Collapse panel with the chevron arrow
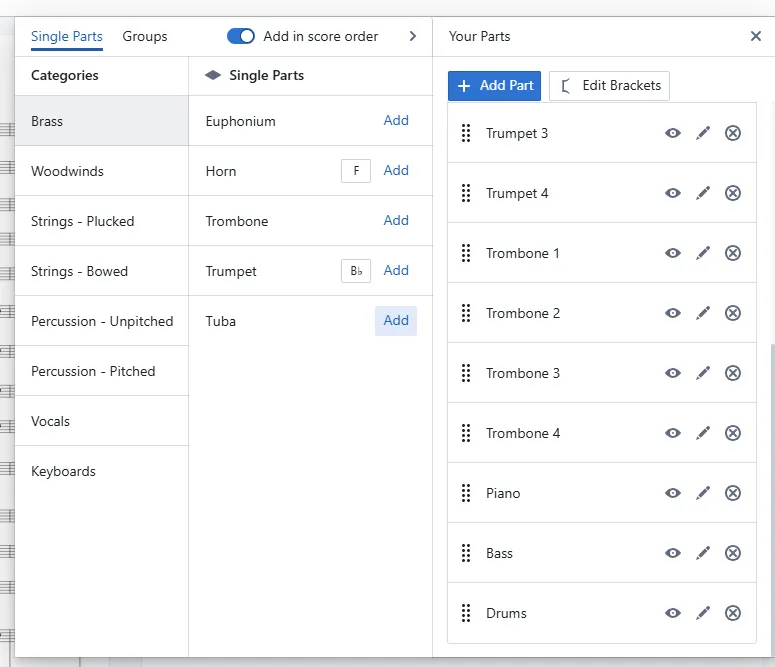775x667 pixels. (x=413, y=36)
